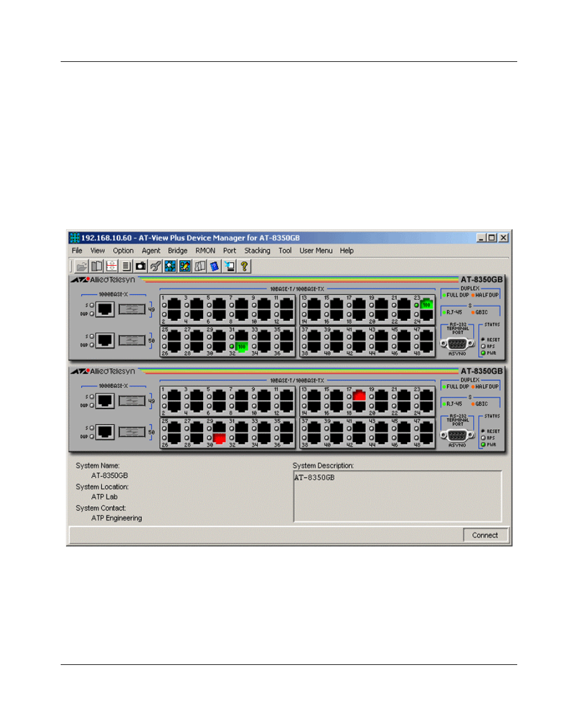Select GBIC slot 50 on lower switch
The image size is (562, 728).
pyautogui.click(x=132, y=432)
